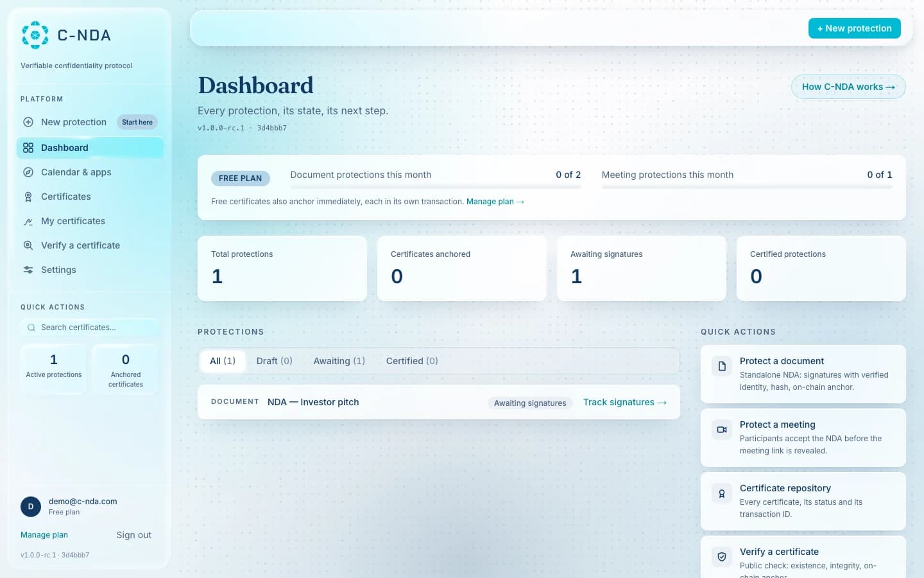Viewport: 924px width, 578px height.
Task: Click the D user avatar
Action: [31, 507]
